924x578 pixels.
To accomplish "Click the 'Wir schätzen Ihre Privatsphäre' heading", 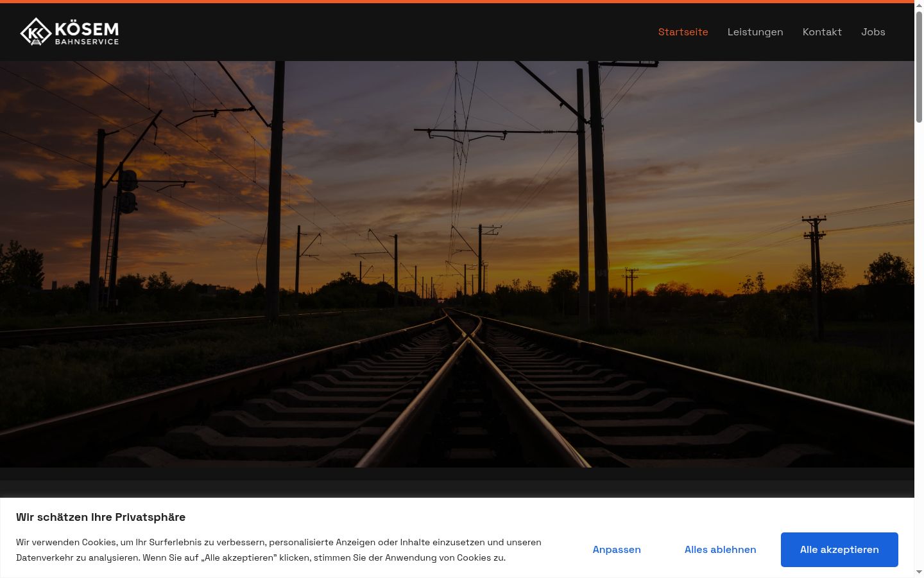I will click(101, 517).
